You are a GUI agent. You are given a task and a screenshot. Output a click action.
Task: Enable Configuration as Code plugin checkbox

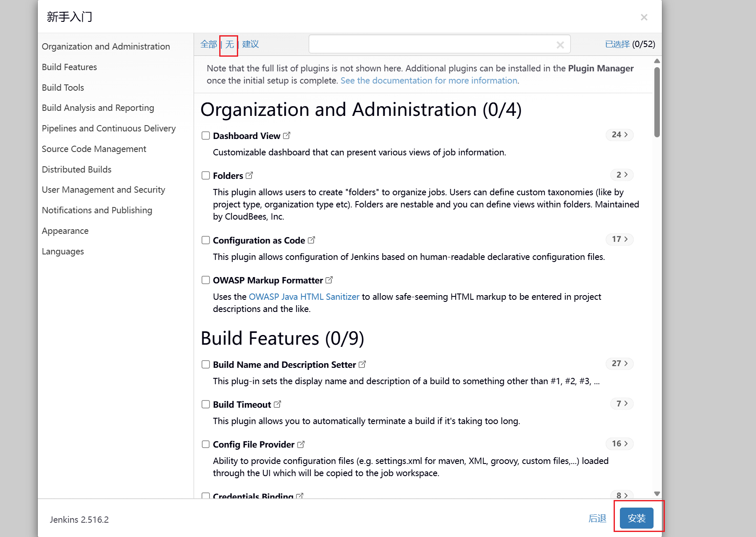pyautogui.click(x=206, y=240)
